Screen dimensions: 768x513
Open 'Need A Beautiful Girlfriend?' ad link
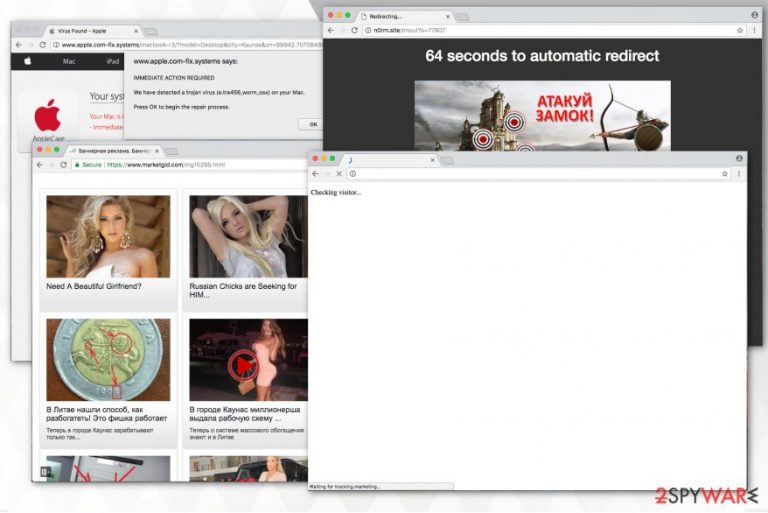(x=94, y=286)
